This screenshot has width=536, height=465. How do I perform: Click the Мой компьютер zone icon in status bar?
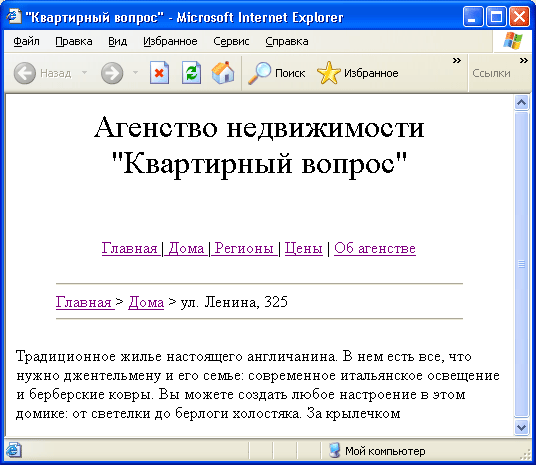point(335,450)
